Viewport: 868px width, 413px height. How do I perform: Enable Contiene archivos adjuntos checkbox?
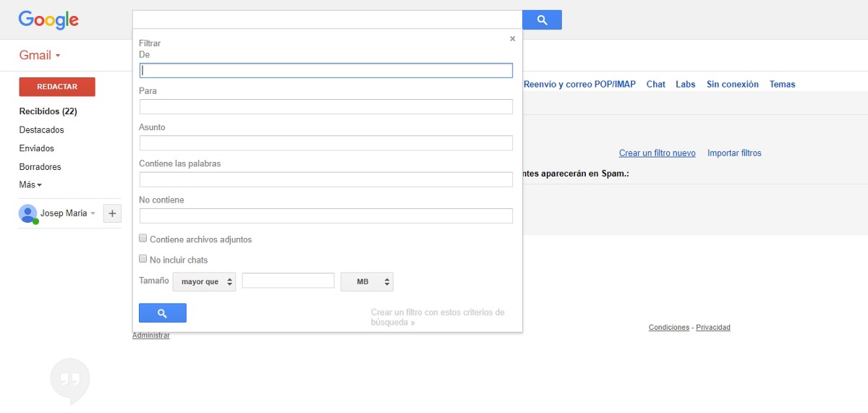[143, 239]
